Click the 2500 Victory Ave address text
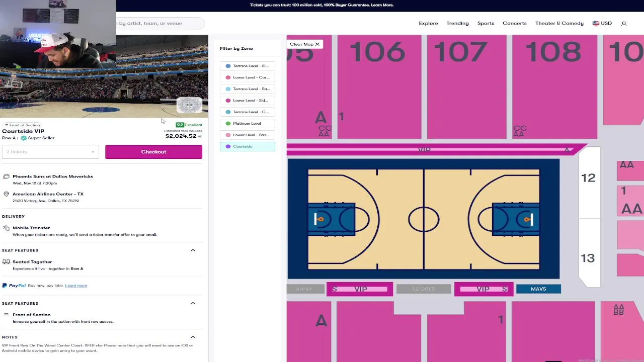Screen dimensions: 644x362 (46, 201)
